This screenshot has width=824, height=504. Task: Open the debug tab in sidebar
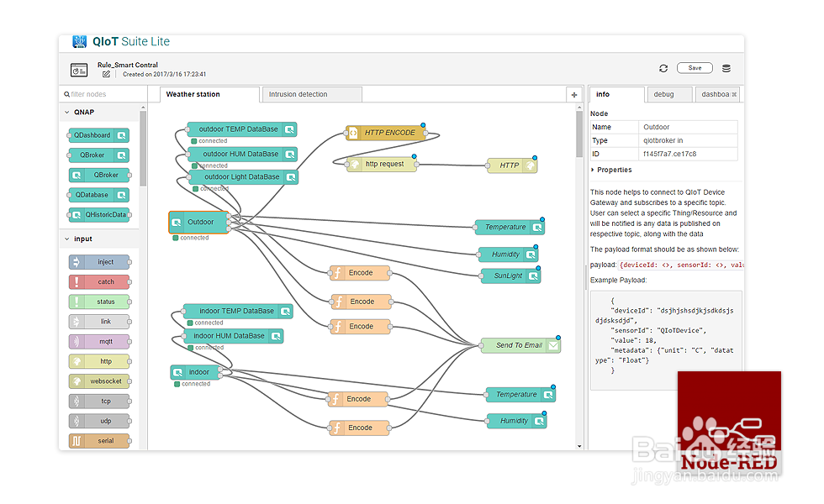(x=669, y=94)
